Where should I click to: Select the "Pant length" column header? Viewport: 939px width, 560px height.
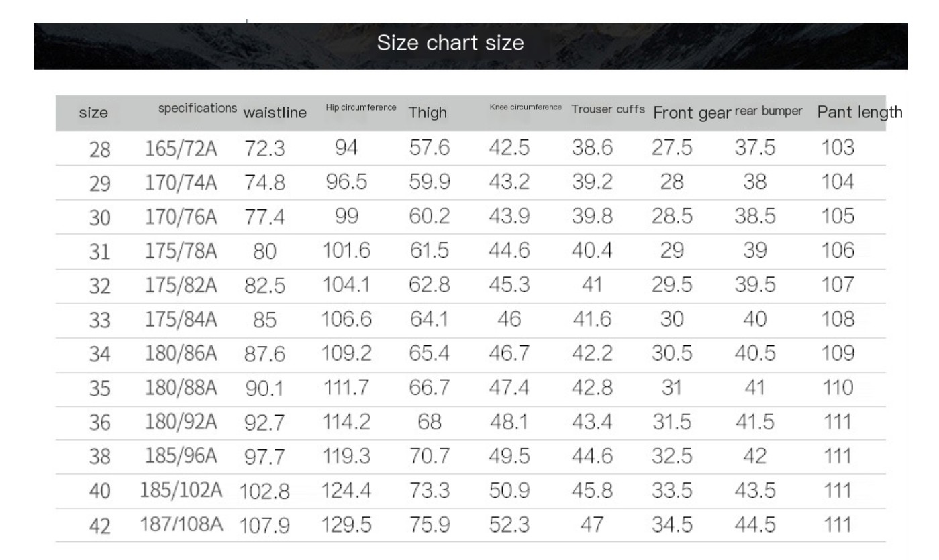tap(859, 112)
